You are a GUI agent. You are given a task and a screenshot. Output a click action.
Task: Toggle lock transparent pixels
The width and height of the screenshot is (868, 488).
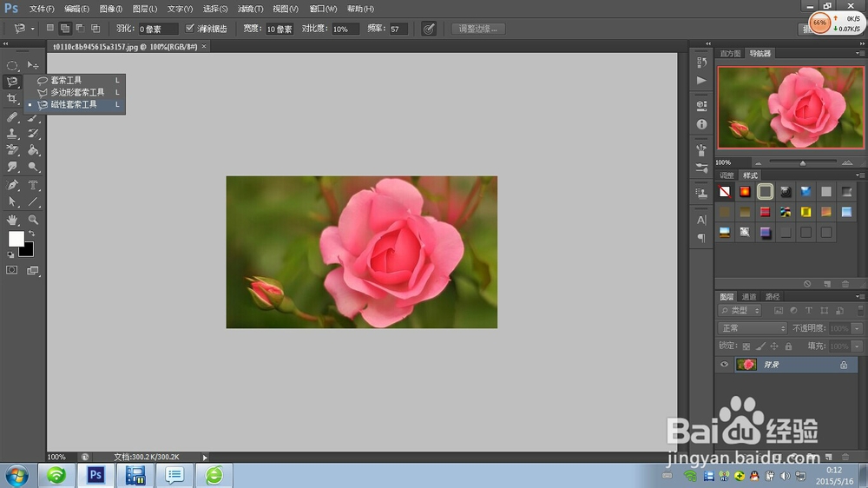[746, 346]
